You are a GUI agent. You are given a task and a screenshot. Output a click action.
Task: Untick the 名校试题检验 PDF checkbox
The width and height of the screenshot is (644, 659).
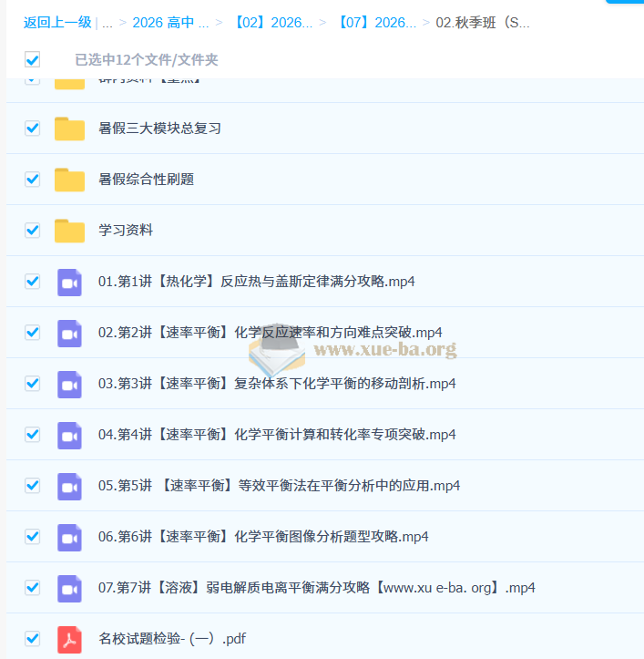33,639
